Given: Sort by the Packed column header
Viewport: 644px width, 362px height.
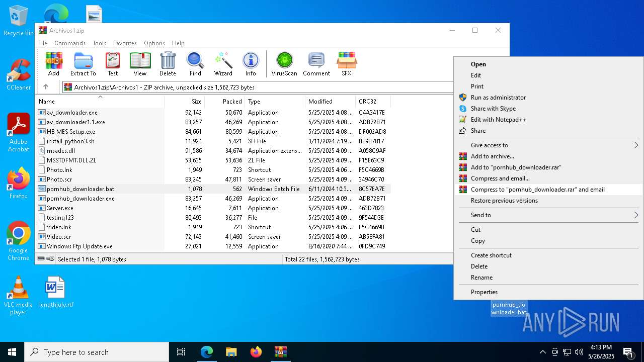Looking at the screenshot, I should click(225, 101).
